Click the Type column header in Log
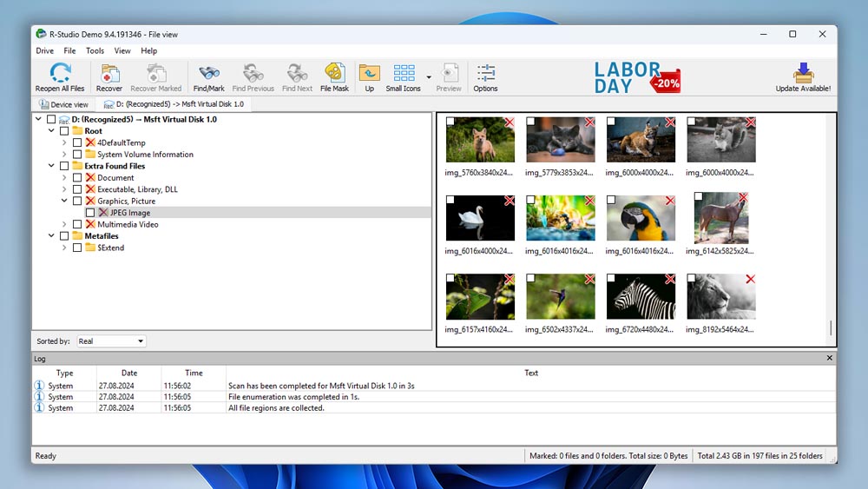This screenshot has width=868, height=489. [x=65, y=373]
